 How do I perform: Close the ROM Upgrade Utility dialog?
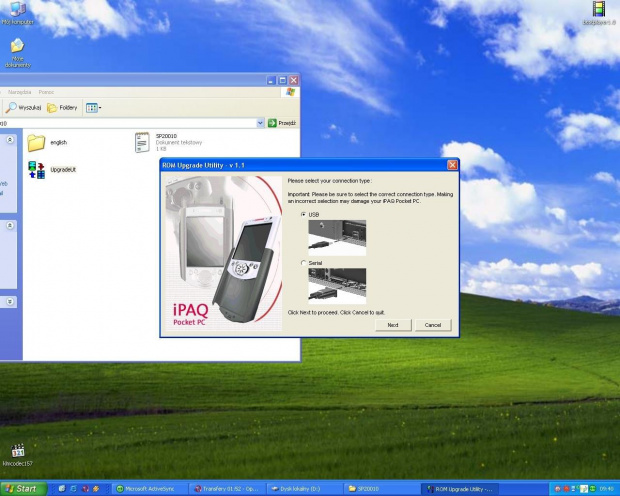[452, 164]
